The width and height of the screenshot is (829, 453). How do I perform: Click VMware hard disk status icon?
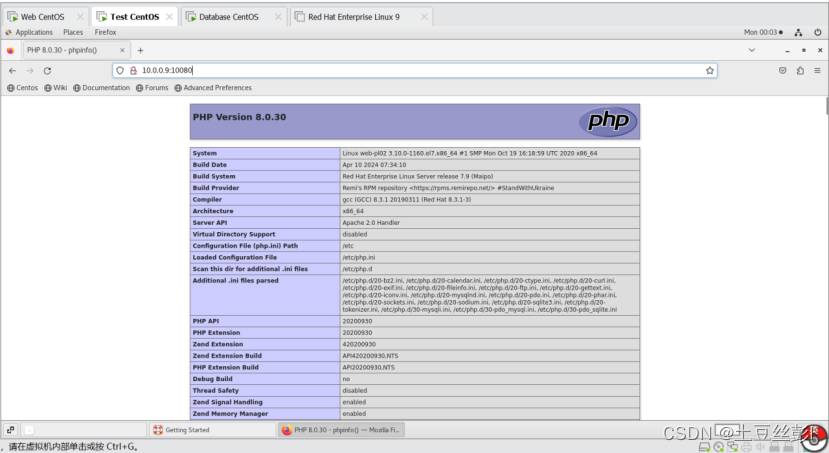click(704, 447)
